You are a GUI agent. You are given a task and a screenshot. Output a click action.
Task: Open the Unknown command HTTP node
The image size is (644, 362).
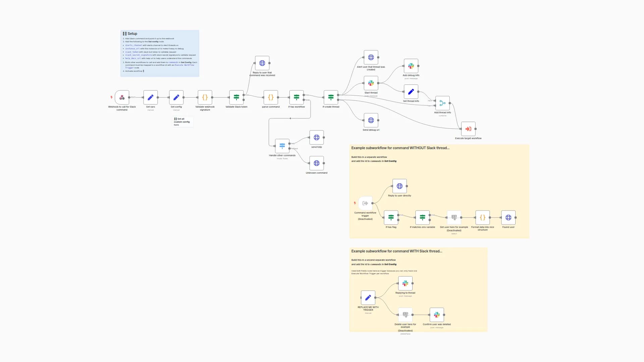(x=317, y=163)
